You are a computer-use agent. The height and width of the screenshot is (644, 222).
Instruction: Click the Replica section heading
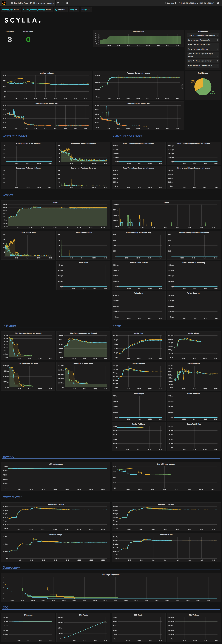point(8,195)
